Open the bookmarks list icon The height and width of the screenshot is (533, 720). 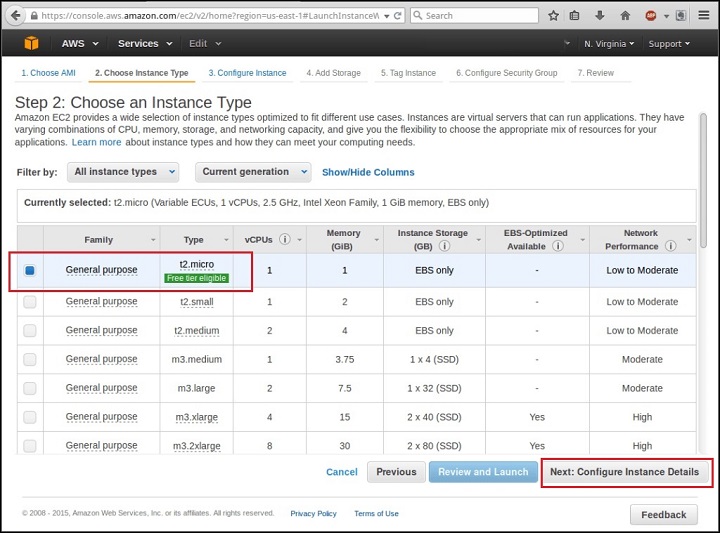click(574, 16)
